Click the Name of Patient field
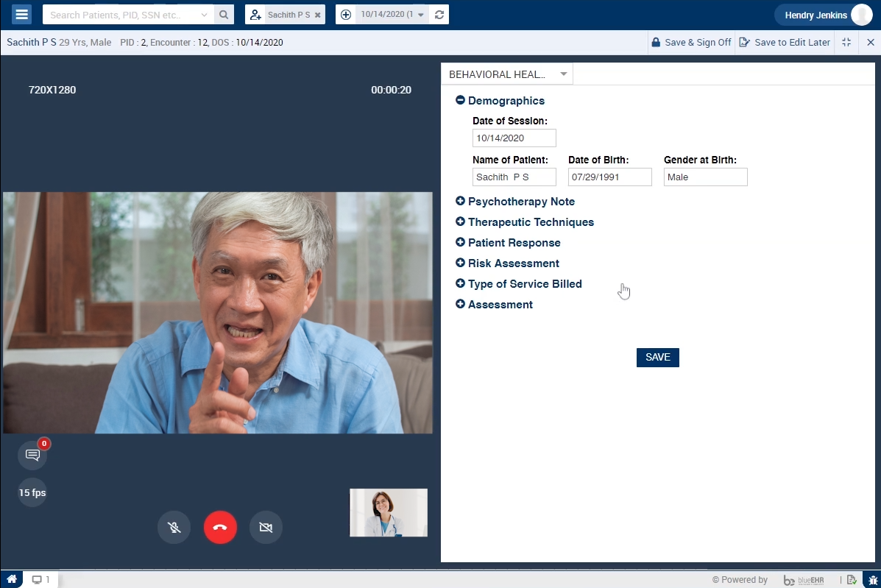 click(514, 177)
